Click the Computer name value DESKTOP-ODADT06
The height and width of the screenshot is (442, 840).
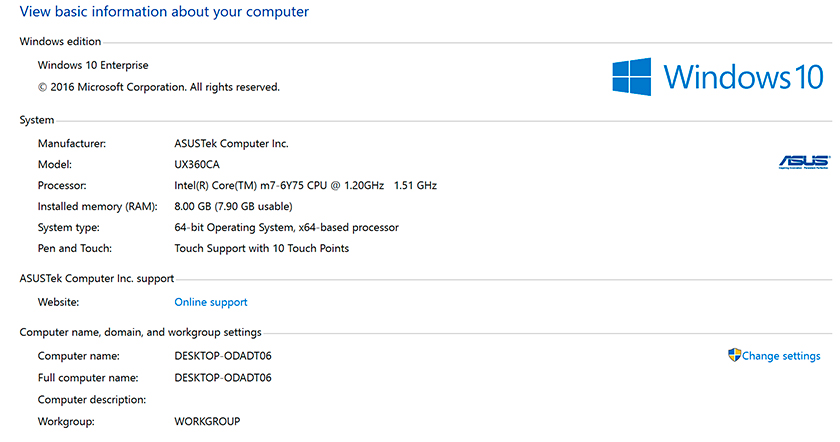click(223, 356)
